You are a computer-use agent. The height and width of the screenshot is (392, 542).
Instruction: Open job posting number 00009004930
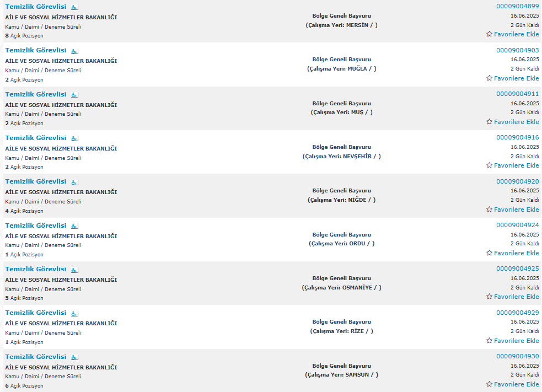click(517, 356)
